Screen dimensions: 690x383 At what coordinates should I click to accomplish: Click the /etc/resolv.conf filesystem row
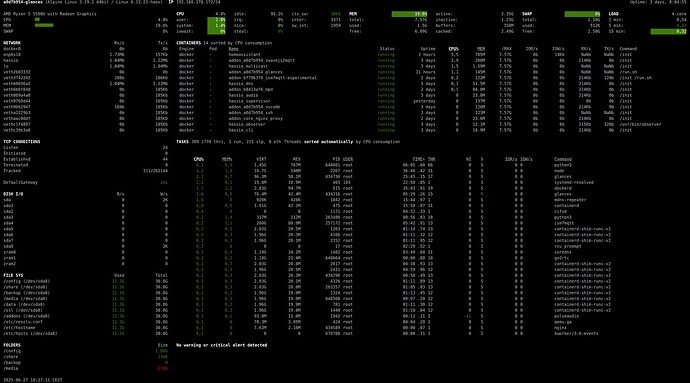tap(85, 322)
